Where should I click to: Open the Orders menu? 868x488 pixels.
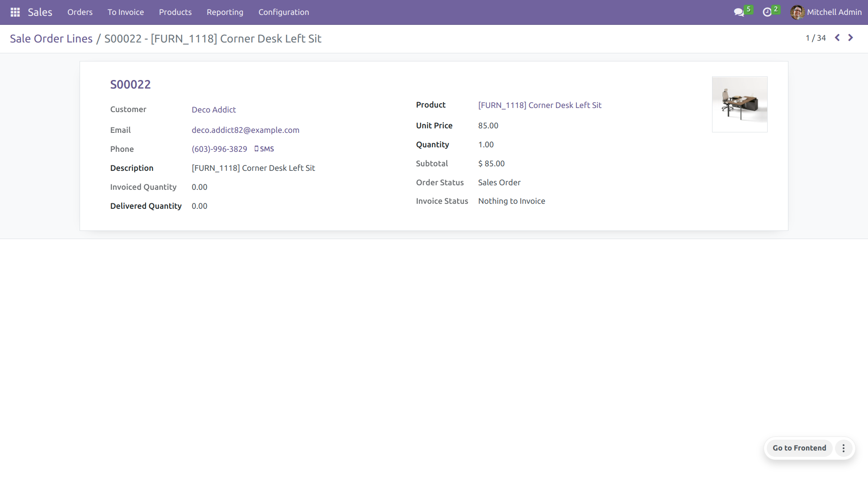(x=80, y=12)
